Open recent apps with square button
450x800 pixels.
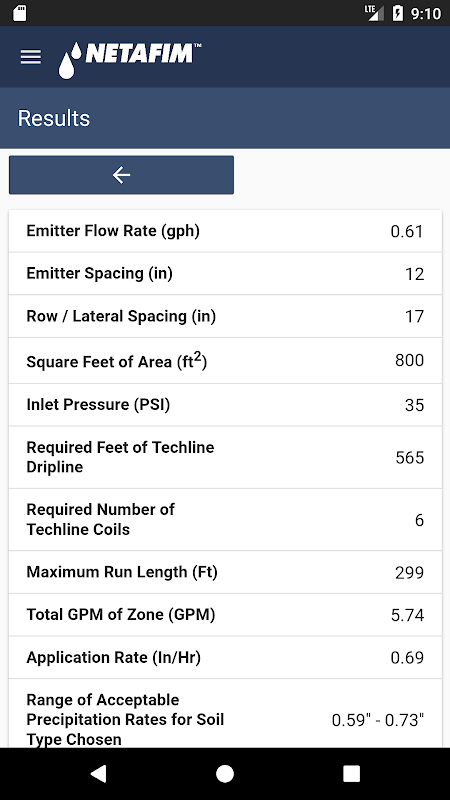coord(351,773)
